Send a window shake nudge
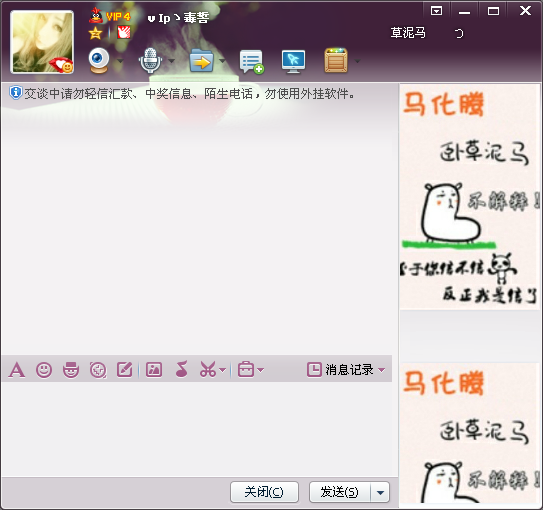This screenshot has height=510, width=543. click(98, 370)
